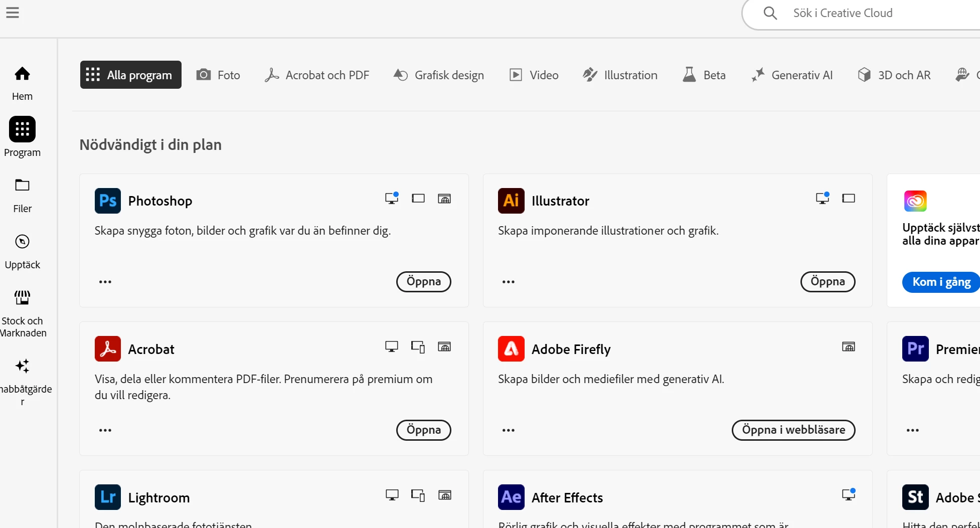Click Lightroom desktop platform icon
The image size is (980, 528).
pyautogui.click(x=392, y=495)
